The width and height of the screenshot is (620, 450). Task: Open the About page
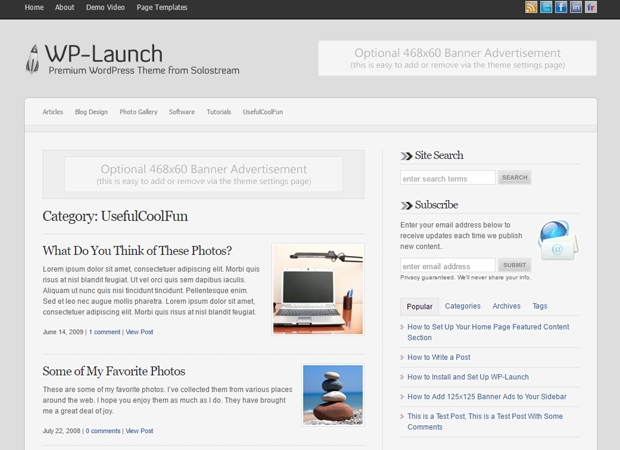[x=64, y=7]
